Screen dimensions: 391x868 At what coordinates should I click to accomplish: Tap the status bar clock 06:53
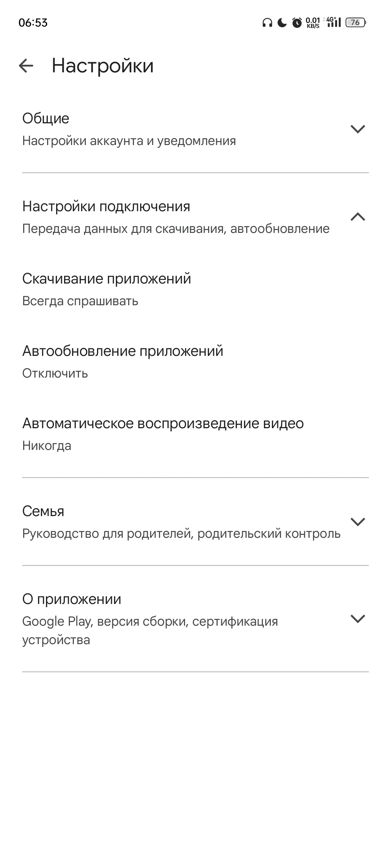click(33, 23)
